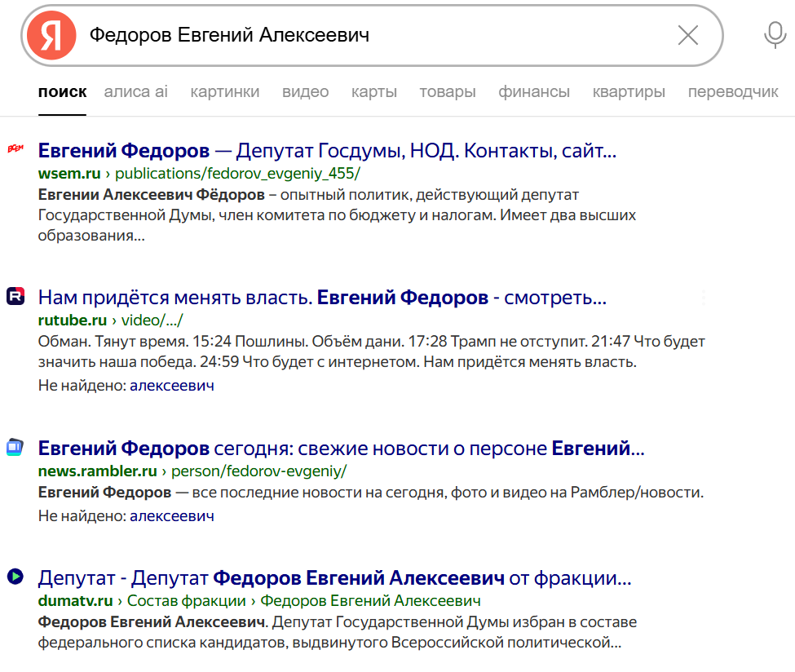The width and height of the screenshot is (795, 672).
Task: Open Rutube video result title
Action: click(322, 298)
